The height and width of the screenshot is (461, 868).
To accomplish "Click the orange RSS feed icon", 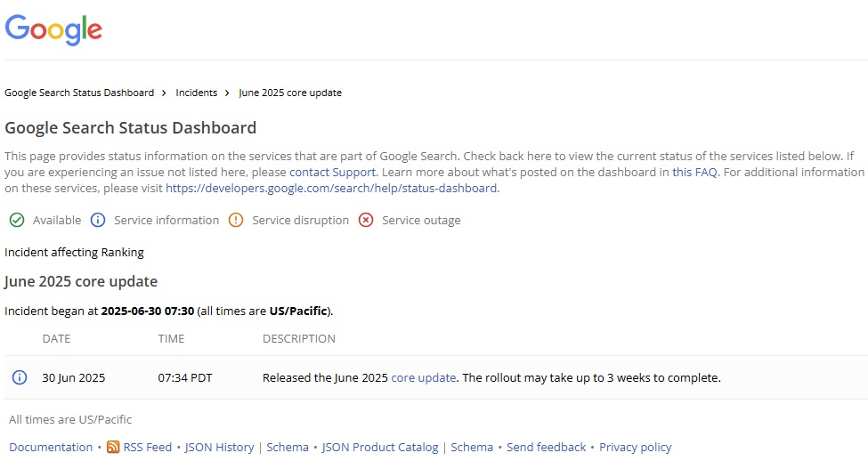I will coord(113,448).
